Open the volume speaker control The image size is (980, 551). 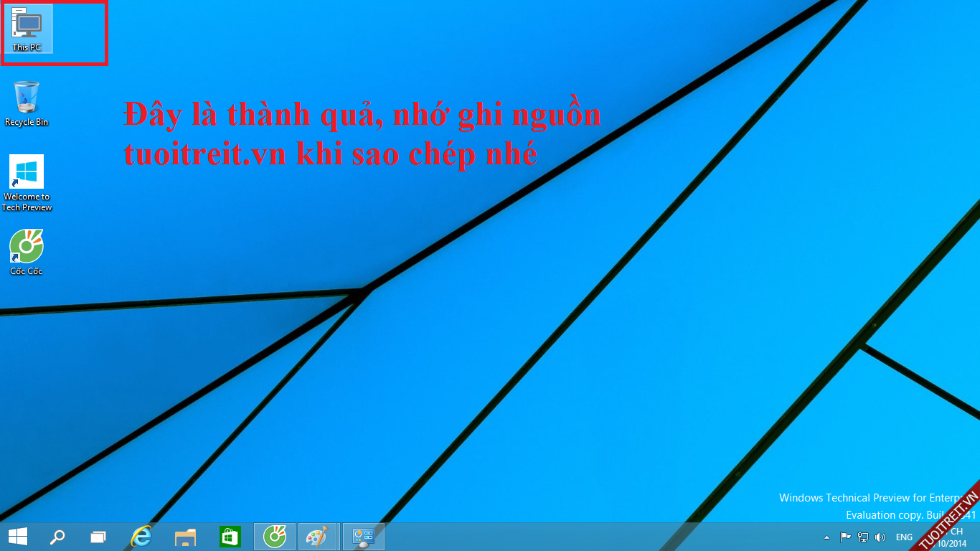[x=880, y=537]
